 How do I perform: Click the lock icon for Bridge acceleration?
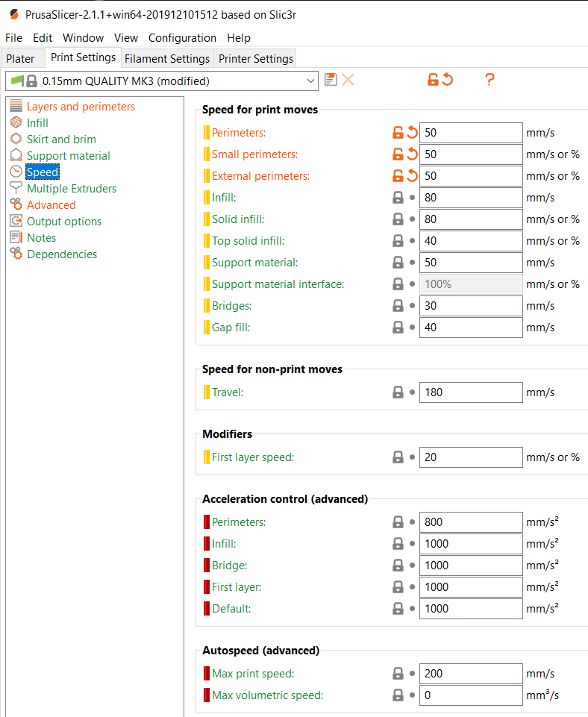pos(398,566)
